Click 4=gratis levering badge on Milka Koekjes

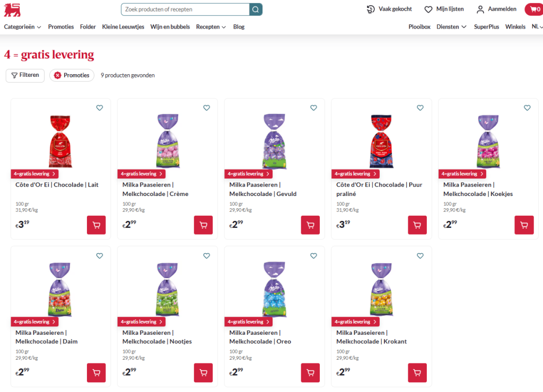462,174
